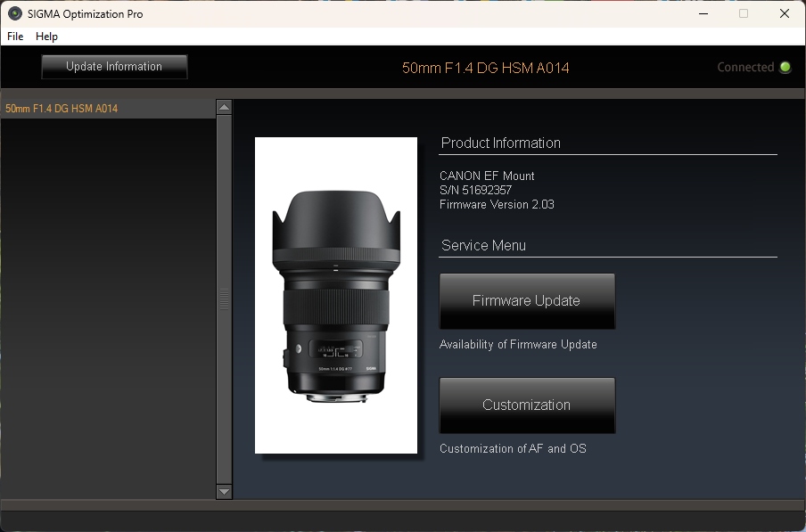
Task: Click the scrollbar up arrow
Action: pyautogui.click(x=224, y=106)
